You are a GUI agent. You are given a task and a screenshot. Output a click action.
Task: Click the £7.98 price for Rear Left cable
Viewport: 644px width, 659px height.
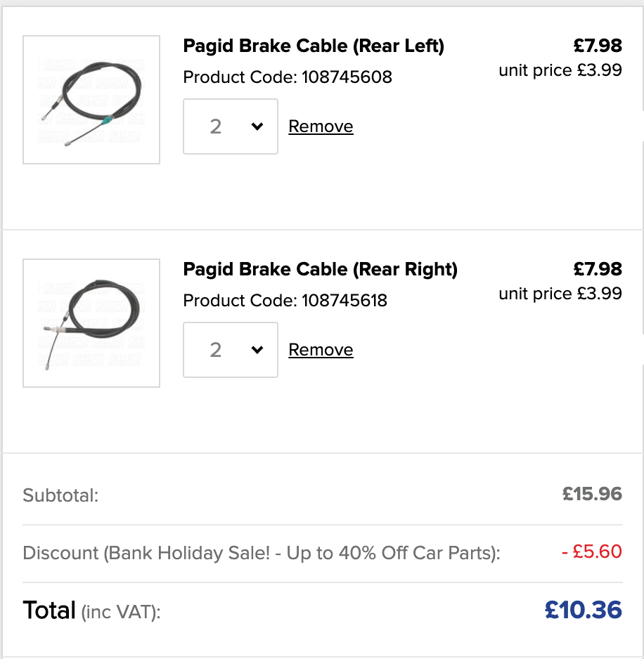point(598,46)
